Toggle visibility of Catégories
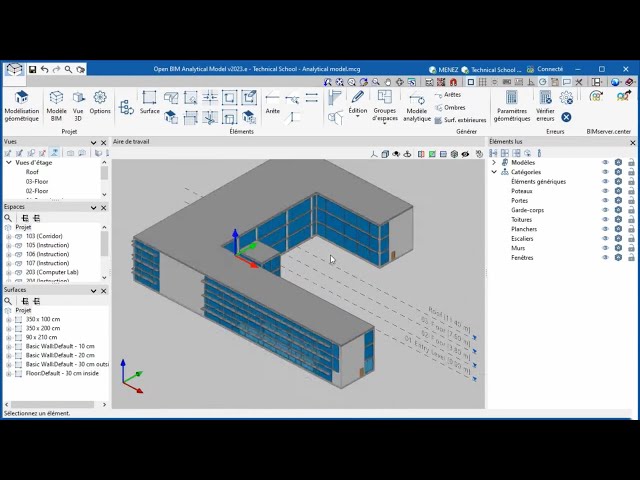This screenshot has height=480, width=640. [x=605, y=172]
